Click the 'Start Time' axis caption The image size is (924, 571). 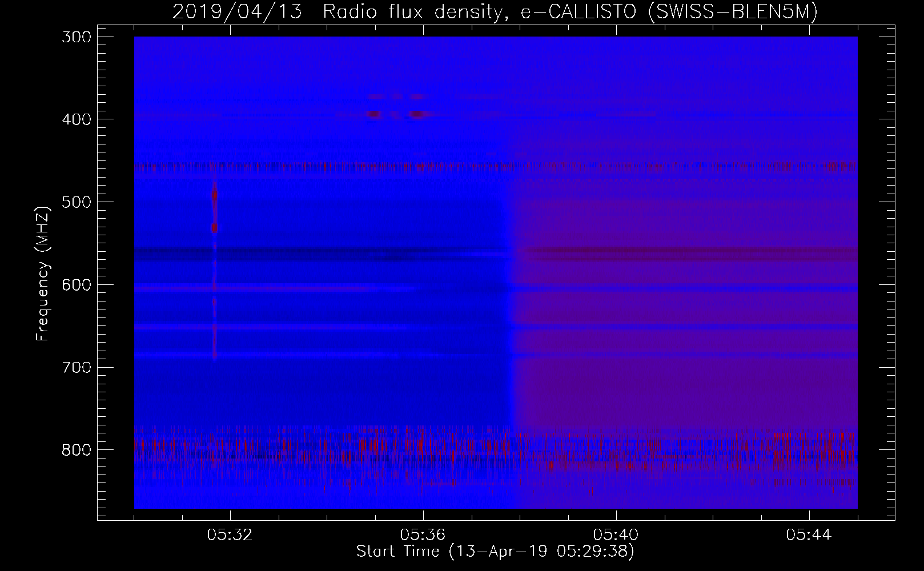click(495, 552)
